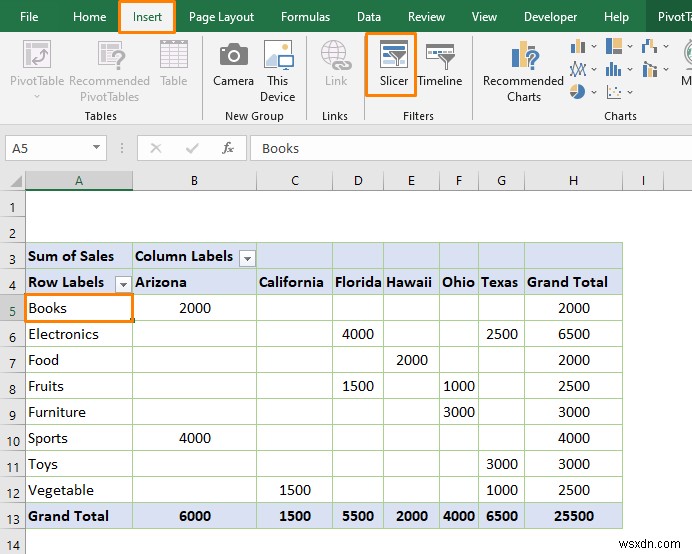Expand waterfall chart options arrow
692x554 pixels.
666,46
